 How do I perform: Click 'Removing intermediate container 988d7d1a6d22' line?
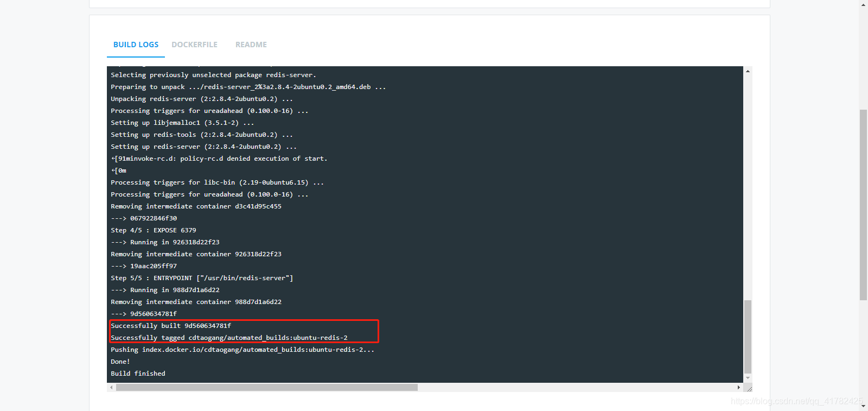tap(196, 302)
